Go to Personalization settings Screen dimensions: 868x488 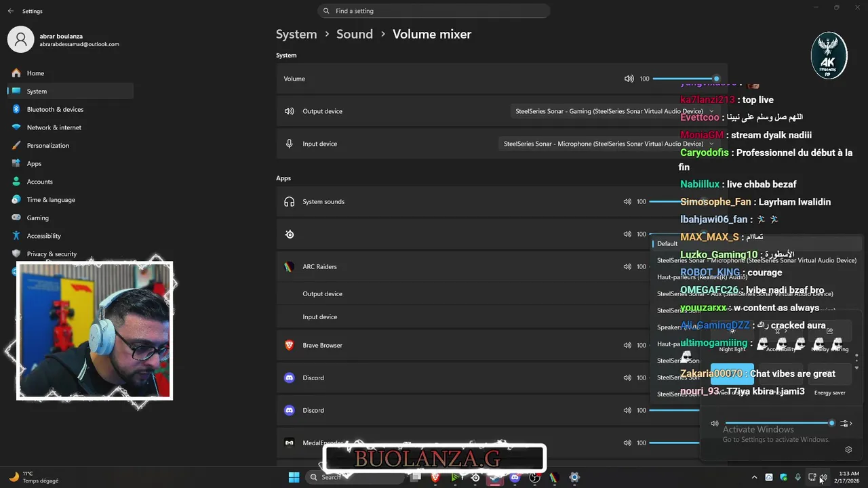pos(71,145)
